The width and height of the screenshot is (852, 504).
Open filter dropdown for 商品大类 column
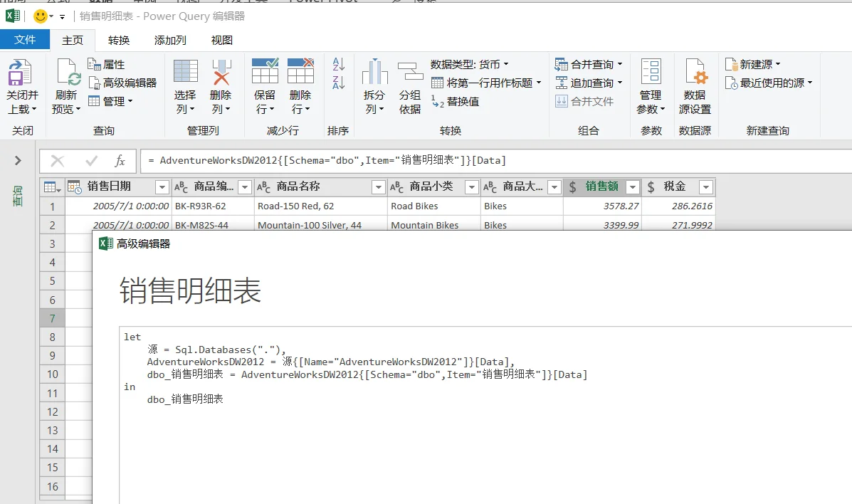point(554,187)
